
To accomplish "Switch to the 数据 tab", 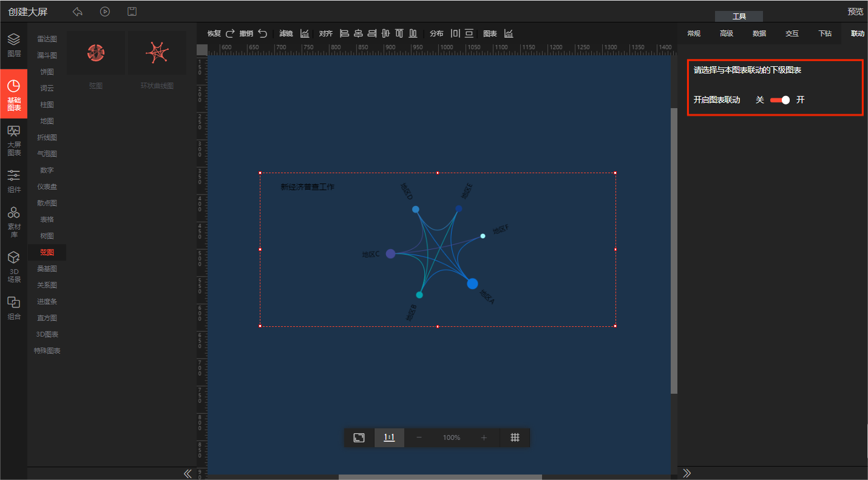I will tap(759, 33).
